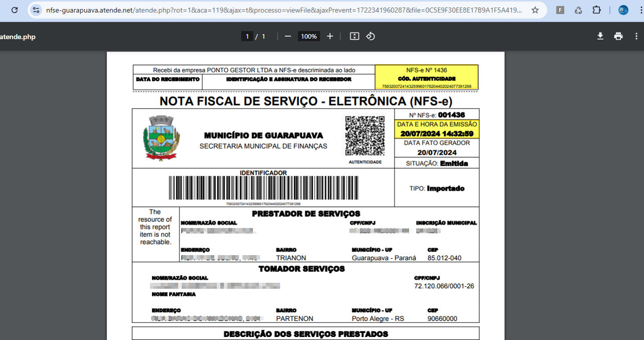
Task: Zoom in the PDF with plus icon
Action: (330, 36)
